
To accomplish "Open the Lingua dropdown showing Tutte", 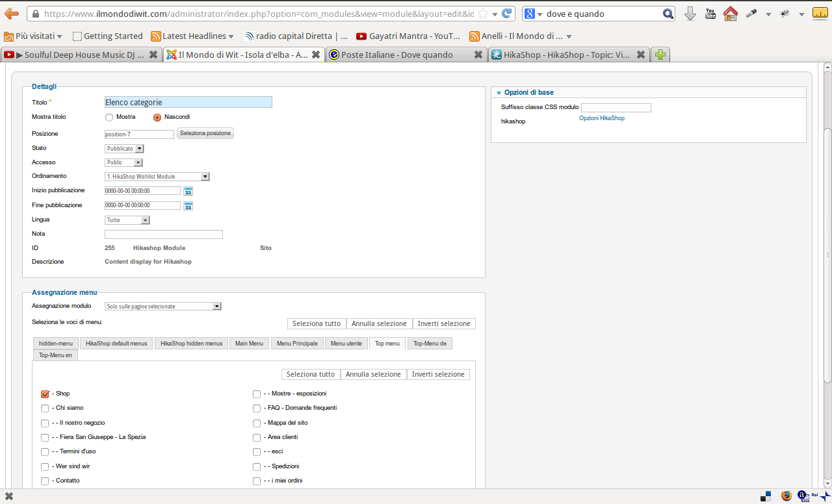I will [x=127, y=220].
